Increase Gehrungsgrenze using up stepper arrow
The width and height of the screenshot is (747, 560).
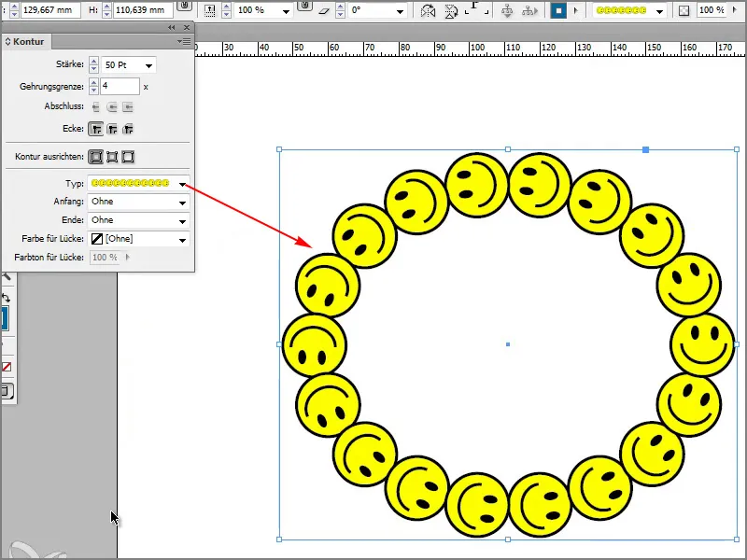(x=92, y=81)
